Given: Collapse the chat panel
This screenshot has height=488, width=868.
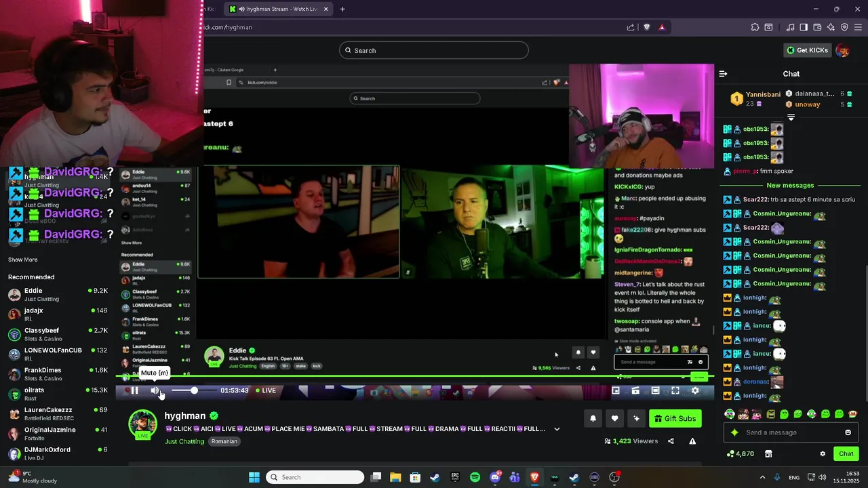Looking at the screenshot, I should click(x=723, y=74).
